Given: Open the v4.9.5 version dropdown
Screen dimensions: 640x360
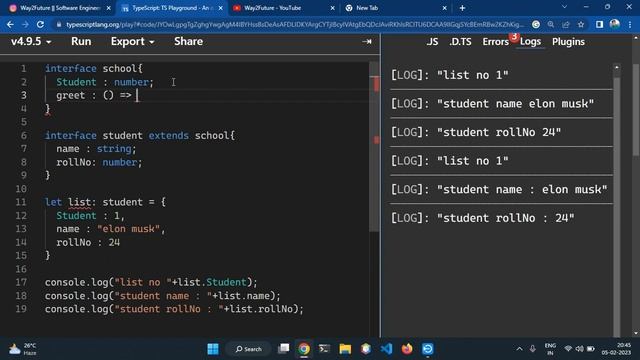Looking at the screenshot, I should pyautogui.click(x=31, y=42).
